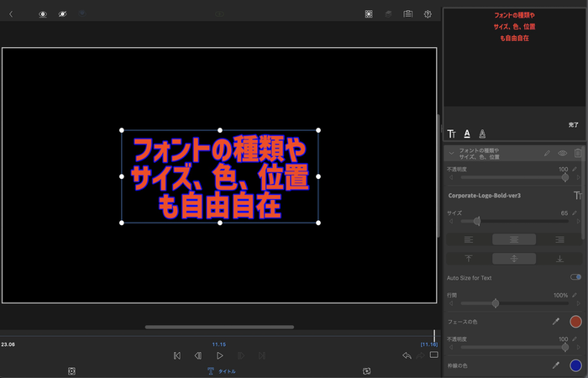
Task: Switch to the タイトル tab
Action: pyautogui.click(x=221, y=370)
